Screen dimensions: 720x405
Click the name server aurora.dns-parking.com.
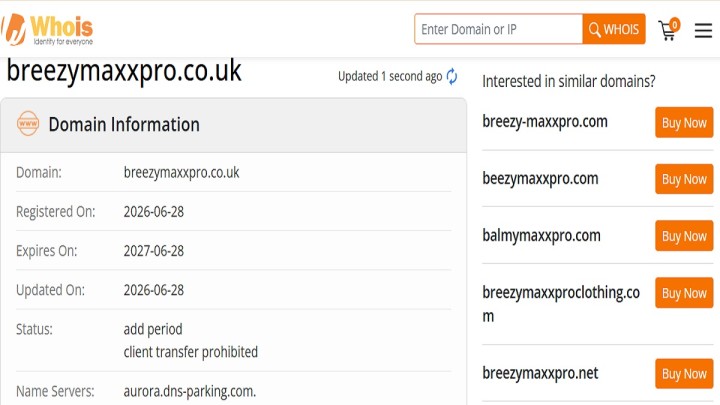[190, 392]
